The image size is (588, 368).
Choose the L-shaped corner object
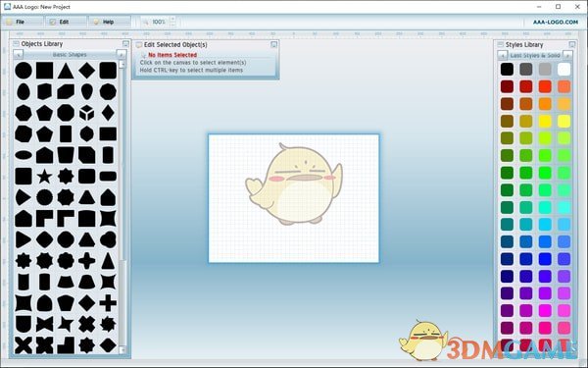tap(66, 345)
